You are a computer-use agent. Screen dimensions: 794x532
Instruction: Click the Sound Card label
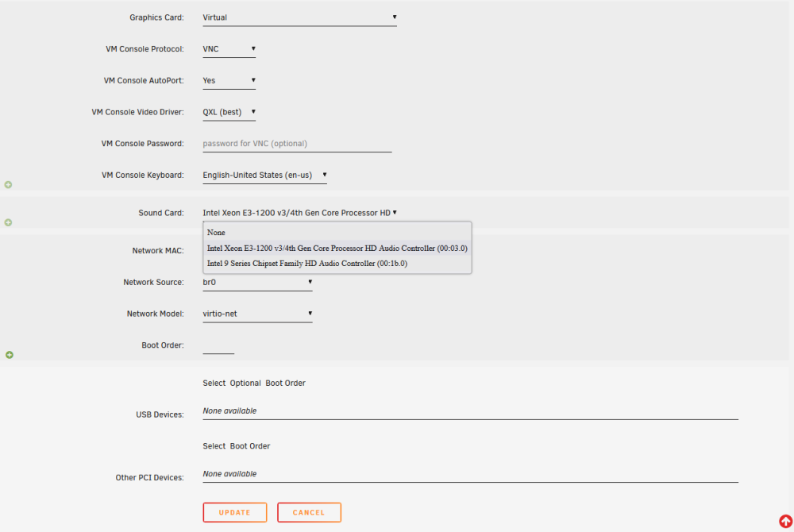pyautogui.click(x=161, y=213)
